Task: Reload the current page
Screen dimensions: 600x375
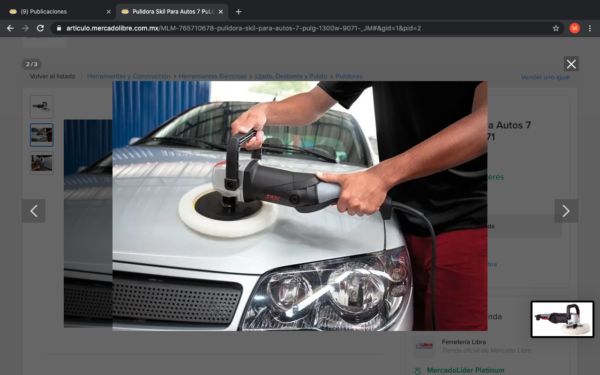Action: (40, 28)
